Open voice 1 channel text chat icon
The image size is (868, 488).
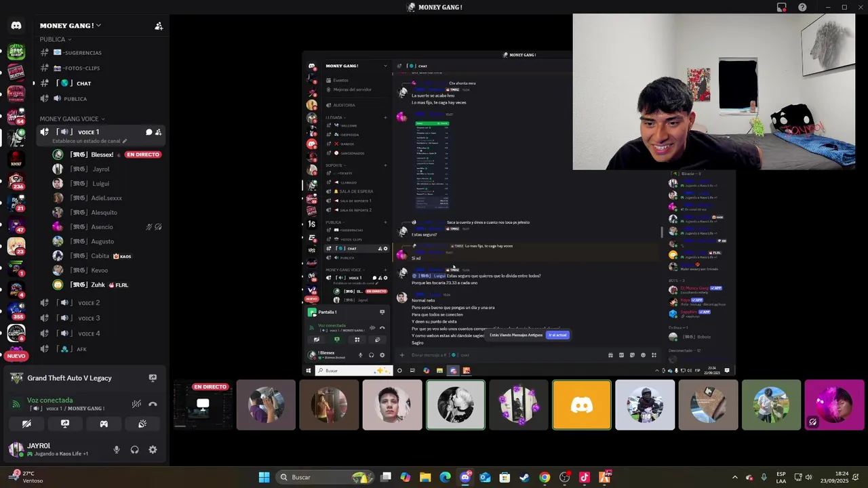(x=149, y=132)
